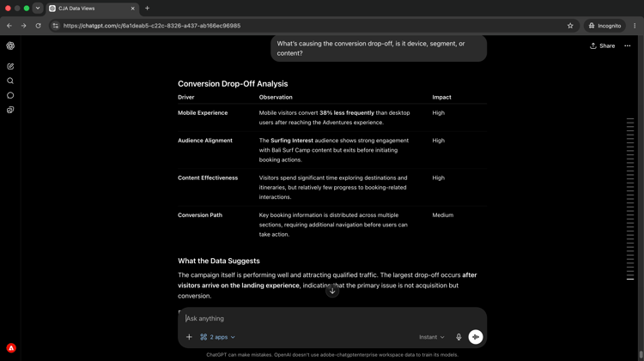Click the user question message bubble
Screen dimensions: 644x361
pos(379,48)
